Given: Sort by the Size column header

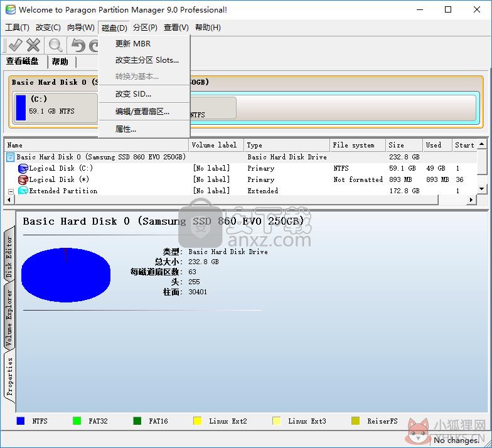Looking at the screenshot, I should click(x=404, y=145).
